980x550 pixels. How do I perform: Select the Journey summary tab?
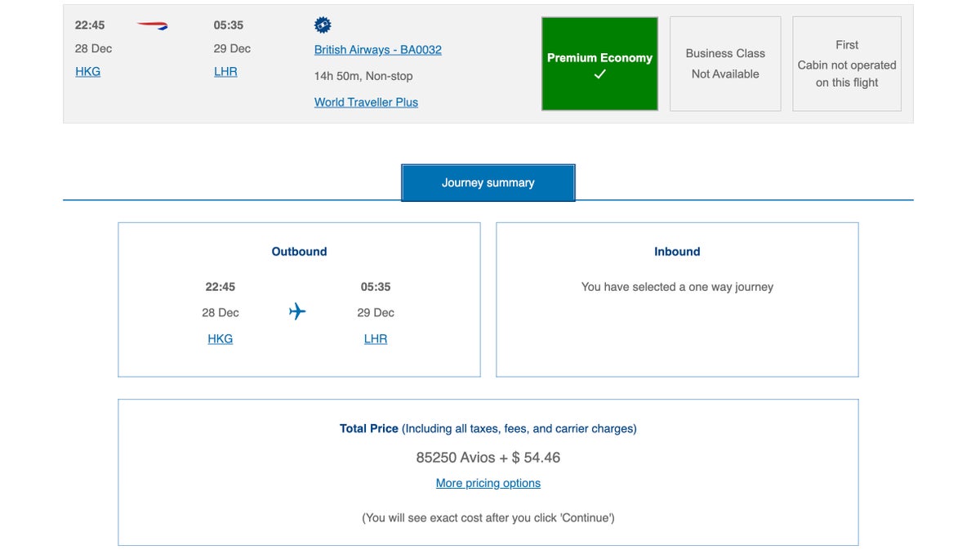coord(488,182)
